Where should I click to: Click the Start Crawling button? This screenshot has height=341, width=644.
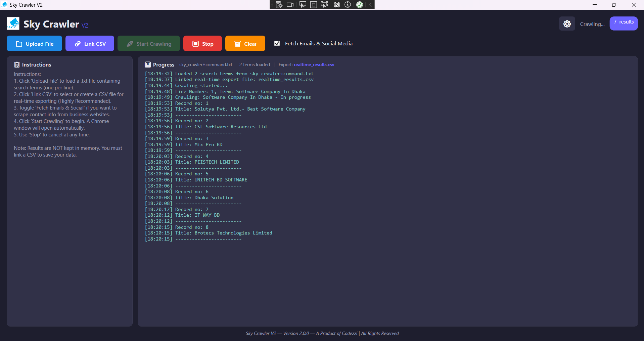(x=149, y=44)
